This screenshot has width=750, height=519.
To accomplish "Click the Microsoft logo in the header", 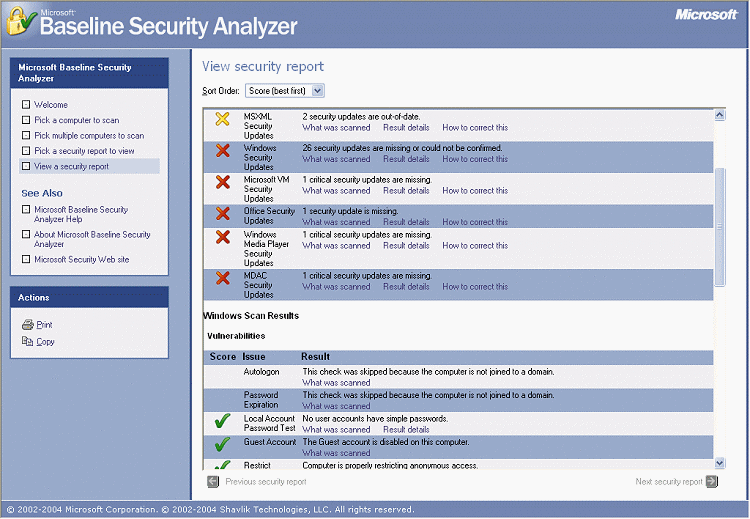I will 706,15.
